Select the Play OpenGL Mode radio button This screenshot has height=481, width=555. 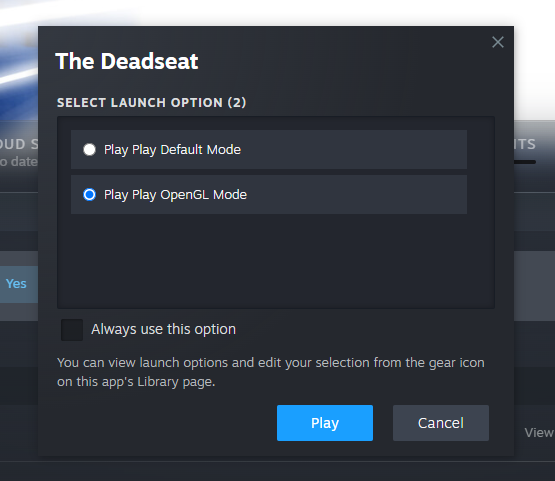click(89, 194)
